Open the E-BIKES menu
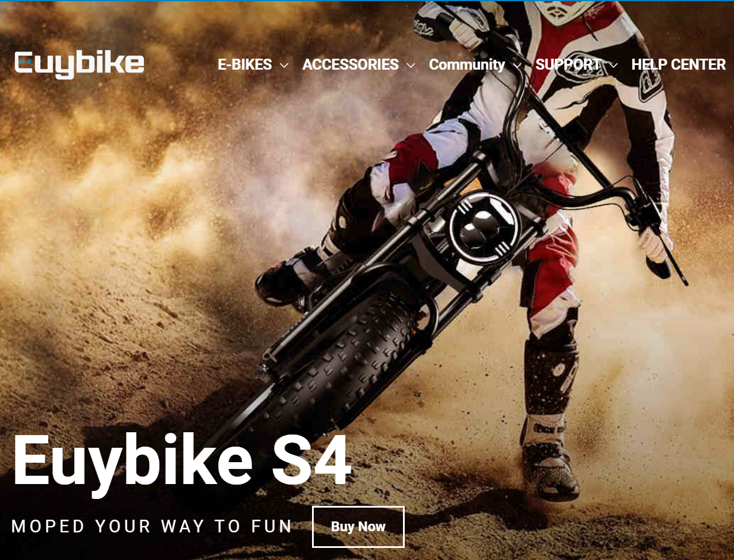This screenshot has width=734, height=560. coord(245,64)
